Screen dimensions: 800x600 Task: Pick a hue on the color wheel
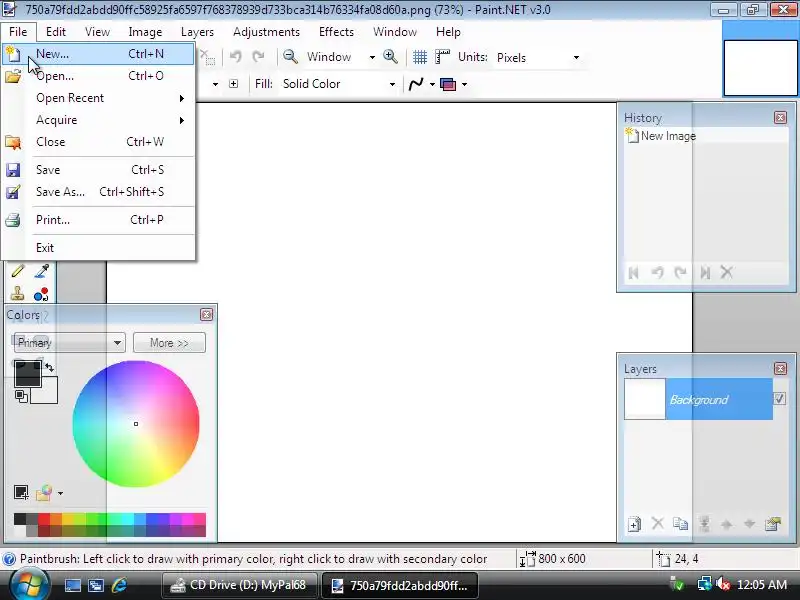tap(136, 423)
